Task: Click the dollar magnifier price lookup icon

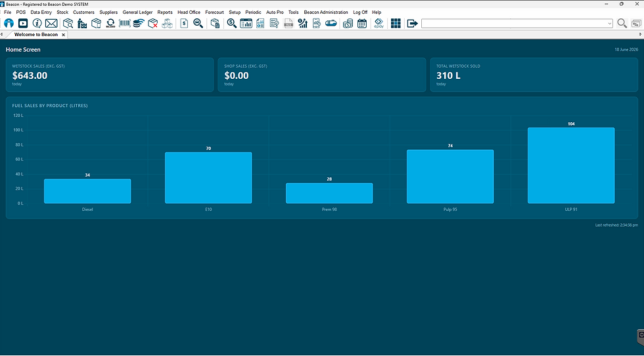Action: tap(231, 24)
